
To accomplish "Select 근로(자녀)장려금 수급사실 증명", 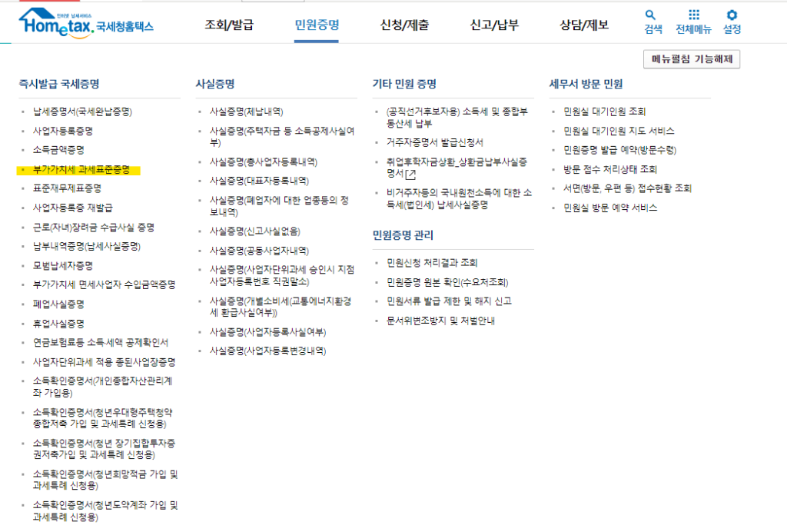I will pyautogui.click(x=93, y=228).
